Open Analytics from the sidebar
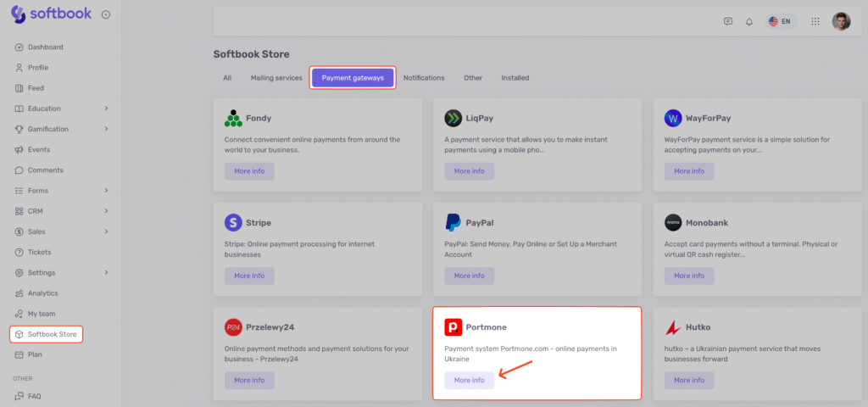 (42, 293)
